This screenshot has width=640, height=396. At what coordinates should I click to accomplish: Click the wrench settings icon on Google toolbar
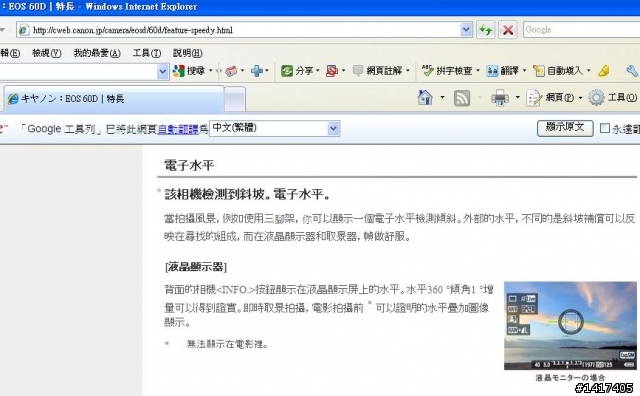(x=632, y=71)
